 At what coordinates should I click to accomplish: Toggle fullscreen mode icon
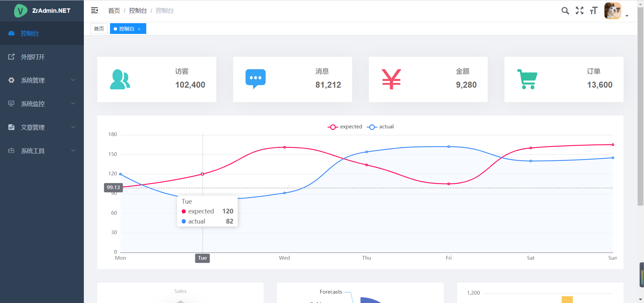579,11
